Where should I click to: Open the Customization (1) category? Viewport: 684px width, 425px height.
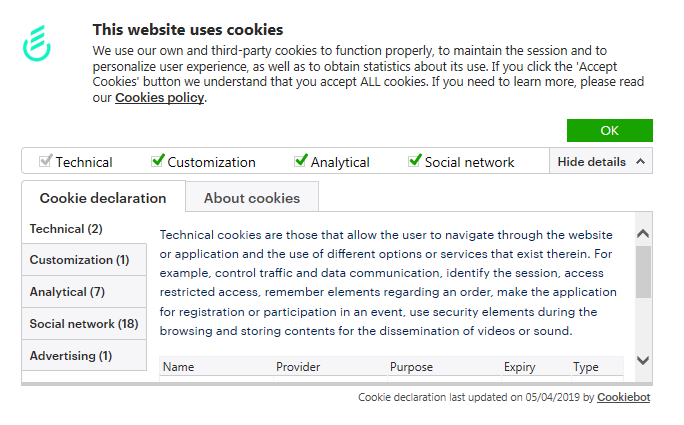[x=84, y=260]
